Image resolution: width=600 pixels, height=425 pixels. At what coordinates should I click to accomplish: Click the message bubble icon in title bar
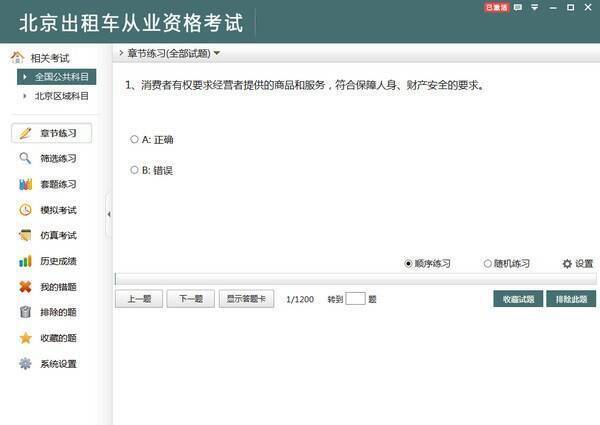pos(518,7)
